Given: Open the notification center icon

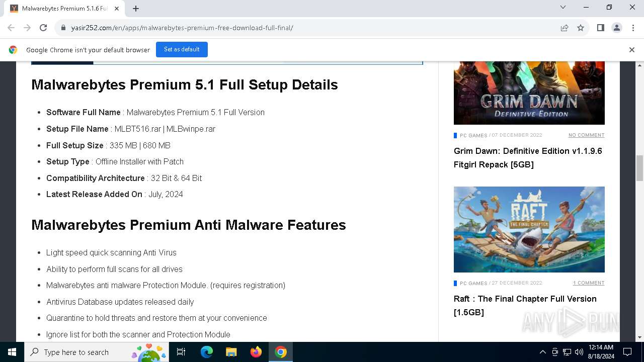Looking at the screenshot, I should tap(627, 352).
